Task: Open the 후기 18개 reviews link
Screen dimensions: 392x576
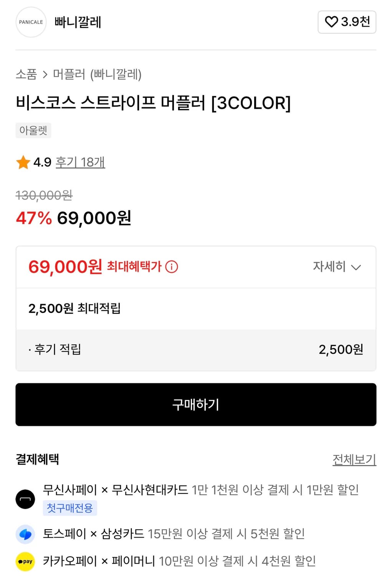Action: click(x=79, y=162)
